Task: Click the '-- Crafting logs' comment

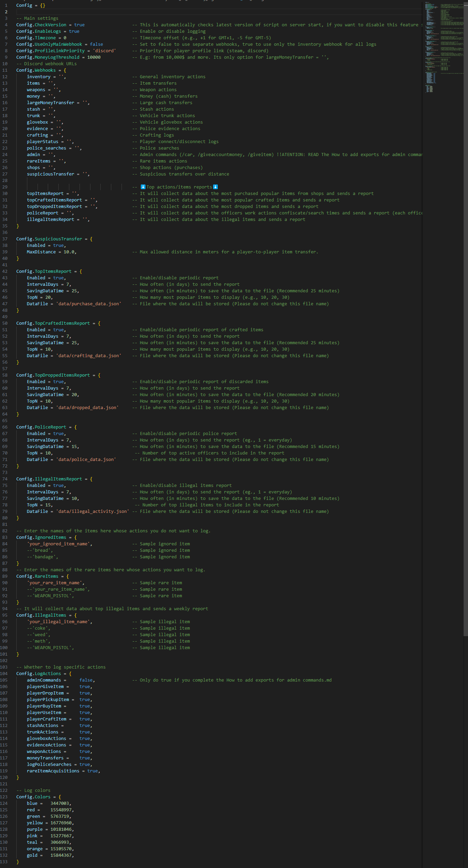Action: [153, 135]
